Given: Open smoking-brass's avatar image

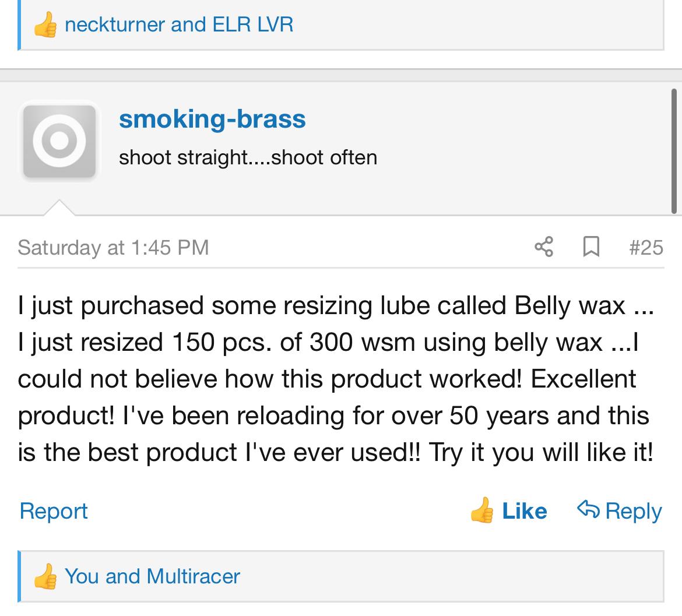Looking at the screenshot, I should click(59, 140).
